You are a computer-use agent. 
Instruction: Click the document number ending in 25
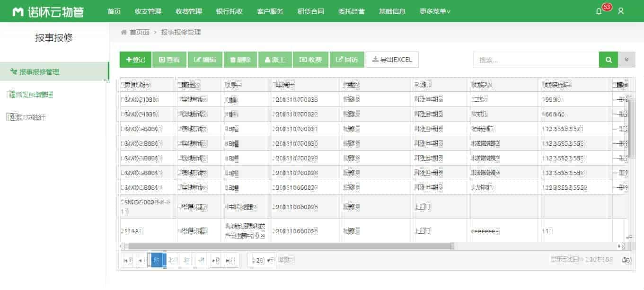(x=295, y=231)
